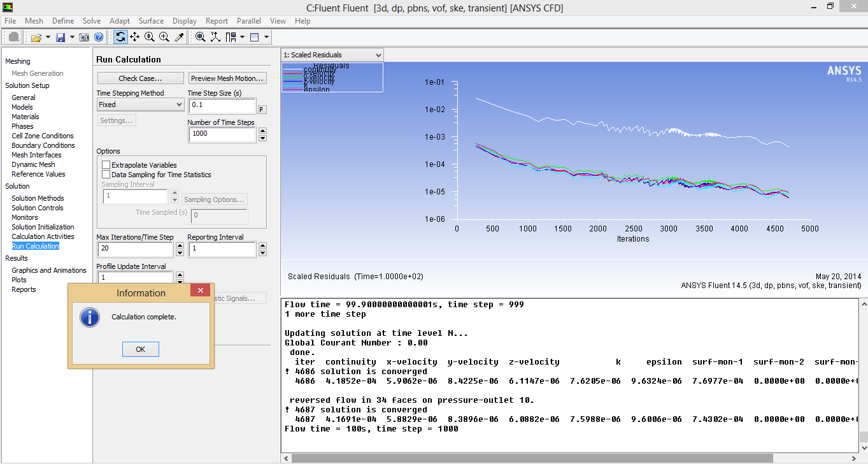Screen dimensions: 868x464
Task: Select Boundary Conditions in navigation tree
Action: coord(43,145)
